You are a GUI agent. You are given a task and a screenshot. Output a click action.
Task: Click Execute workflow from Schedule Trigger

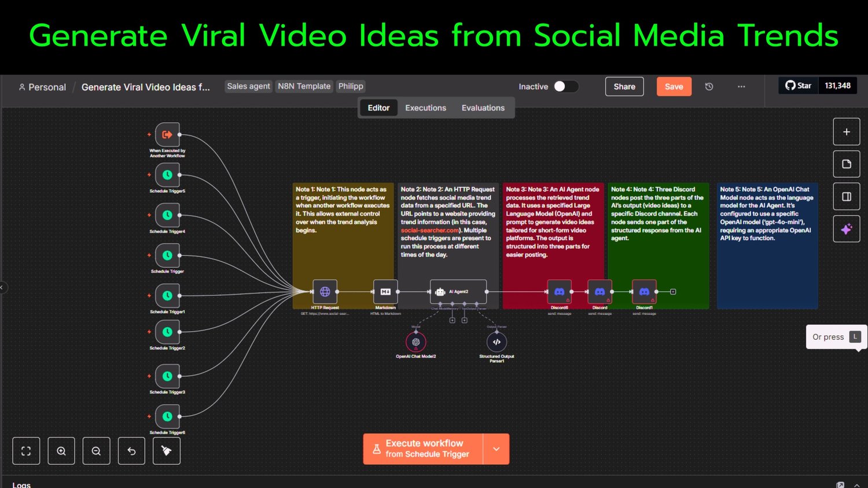(423, 449)
